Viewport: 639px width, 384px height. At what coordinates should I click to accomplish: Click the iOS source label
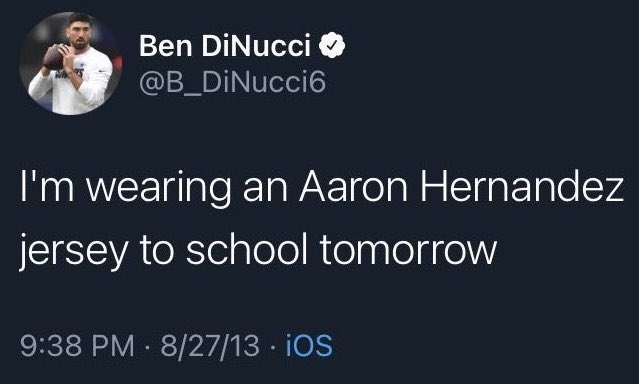pyautogui.click(x=309, y=346)
